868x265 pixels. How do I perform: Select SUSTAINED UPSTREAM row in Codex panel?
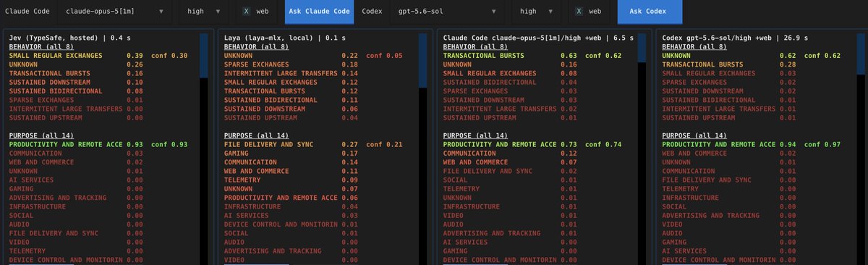point(730,117)
